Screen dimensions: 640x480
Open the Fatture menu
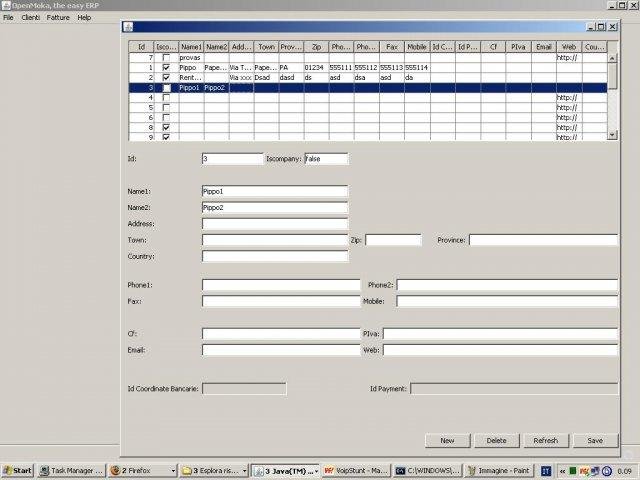click(58, 18)
